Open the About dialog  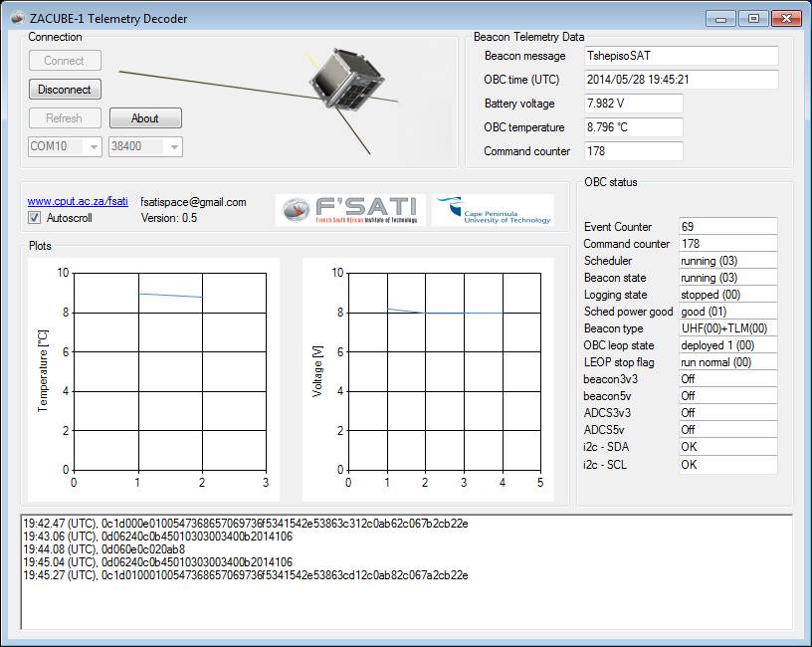tap(145, 118)
